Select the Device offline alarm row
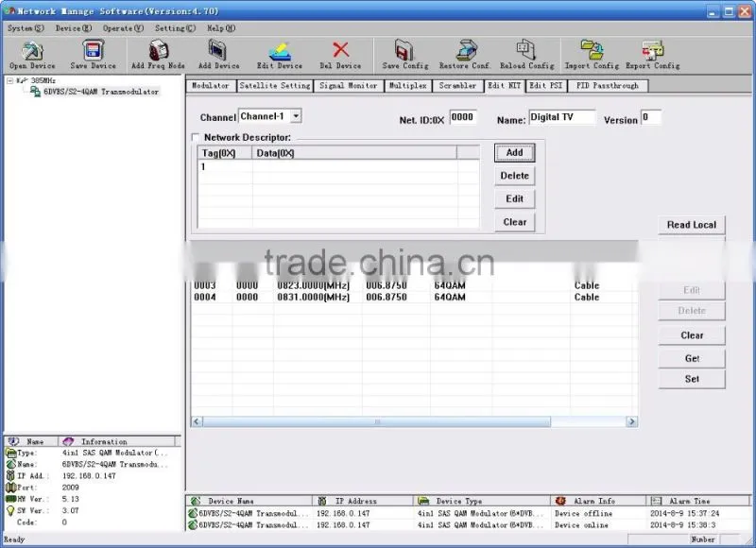Viewport: 756px width, 548px height. click(468, 513)
